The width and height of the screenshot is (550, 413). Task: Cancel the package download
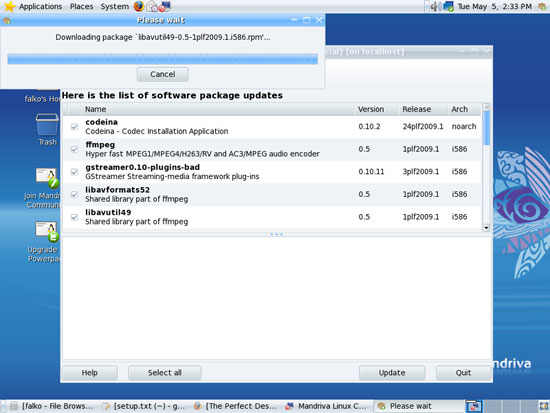click(x=163, y=74)
